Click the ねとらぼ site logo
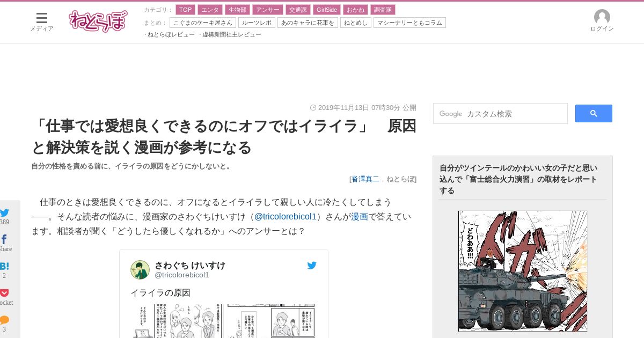Image resolution: width=644 pixels, height=338 pixels. 98,21
